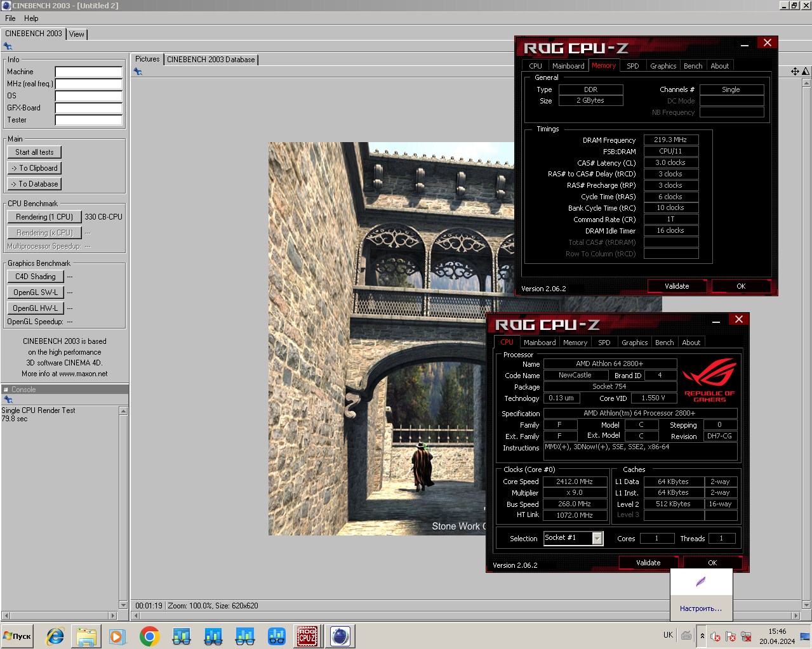Viewport: 812px width, 649px height.
Task: Open SPD tab in upper CPU-Z window
Action: pyautogui.click(x=633, y=66)
